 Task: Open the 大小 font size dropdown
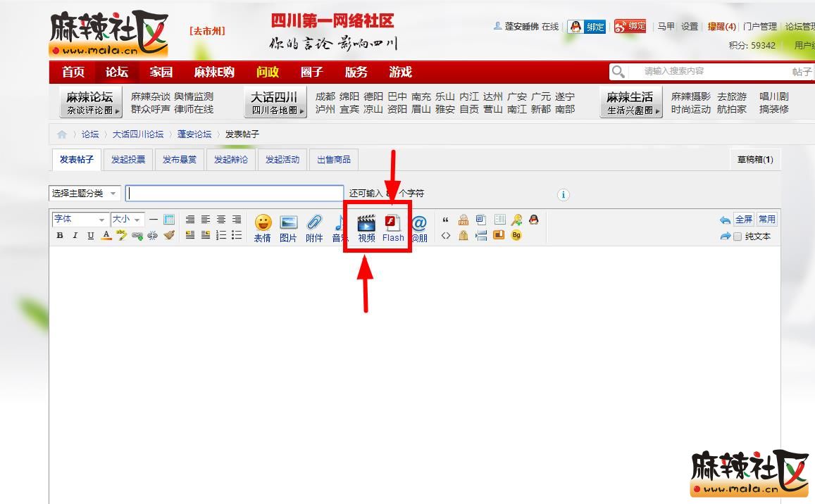coord(127,219)
